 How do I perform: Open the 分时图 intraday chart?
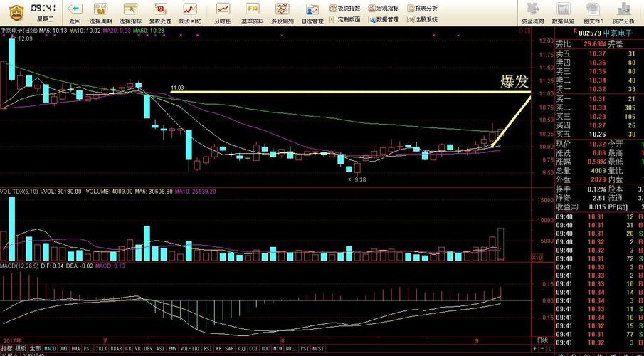(223, 13)
